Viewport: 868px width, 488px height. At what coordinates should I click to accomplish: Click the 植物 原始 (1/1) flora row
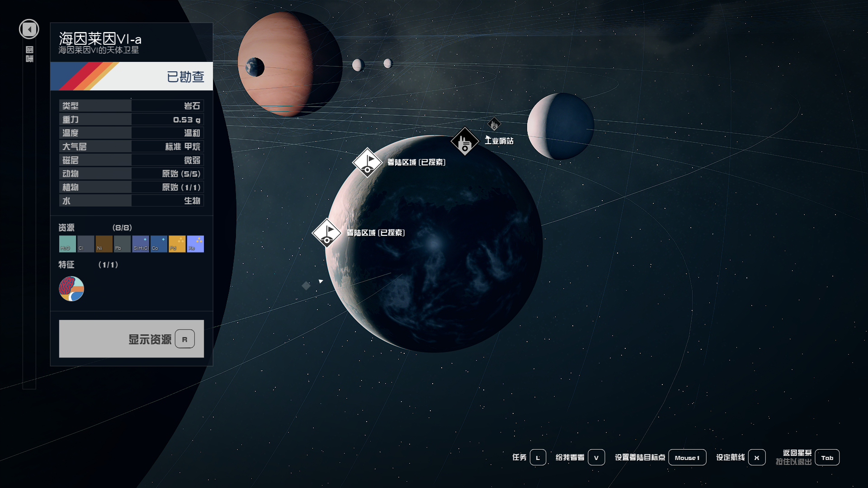132,187
